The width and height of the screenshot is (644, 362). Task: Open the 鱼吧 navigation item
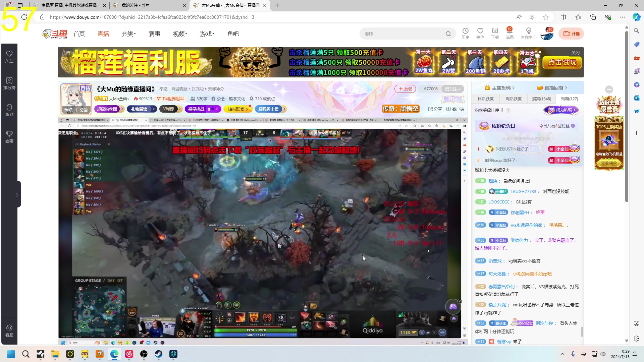[233, 34]
